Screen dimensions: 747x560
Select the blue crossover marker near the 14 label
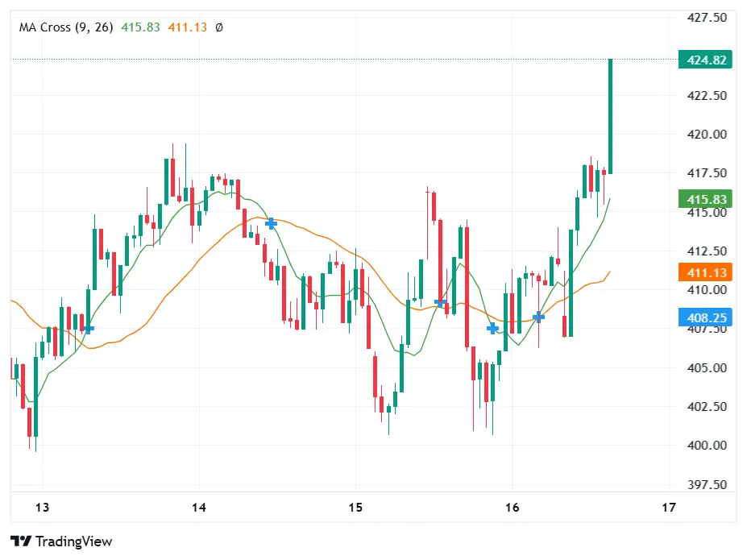click(271, 223)
